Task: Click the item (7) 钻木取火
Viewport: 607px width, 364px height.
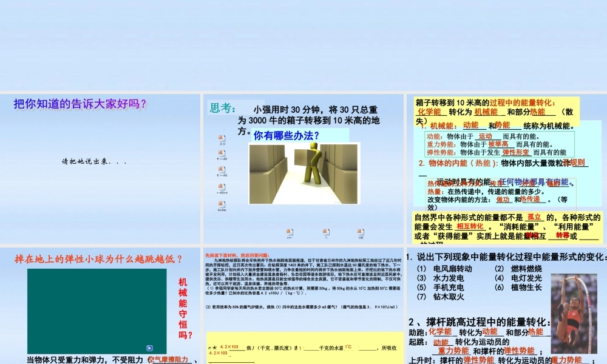Action: [440, 297]
